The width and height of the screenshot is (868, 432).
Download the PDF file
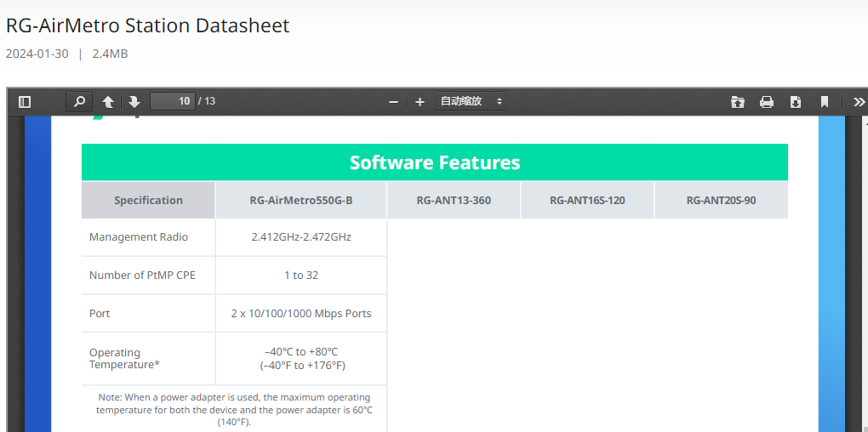pos(796,102)
